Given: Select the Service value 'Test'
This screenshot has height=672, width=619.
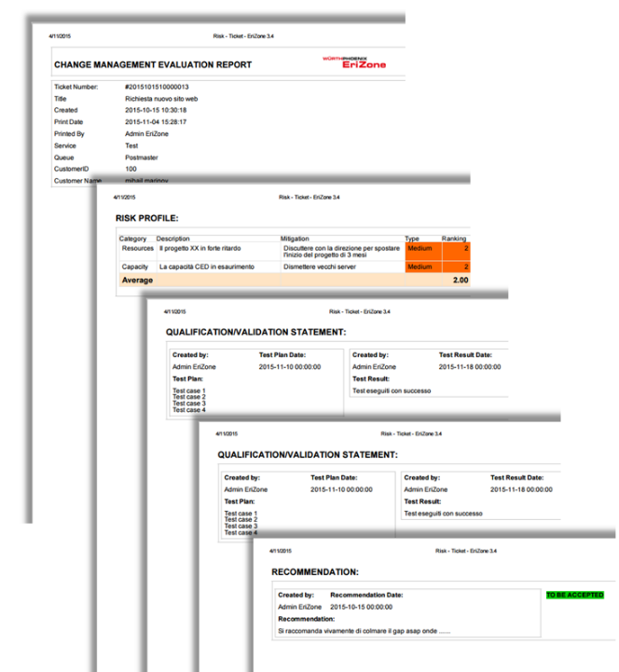Looking at the screenshot, I should click(131, 145).
